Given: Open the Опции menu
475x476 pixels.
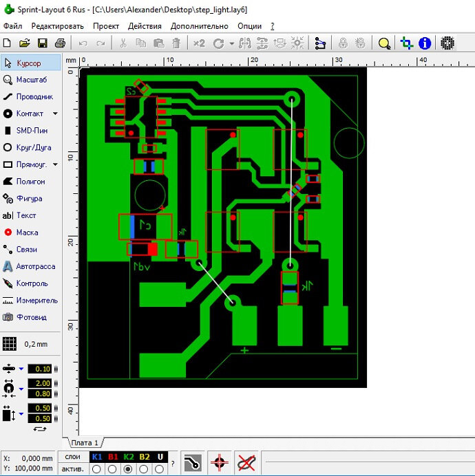Looking at the screenshot, I should point(249,26).
